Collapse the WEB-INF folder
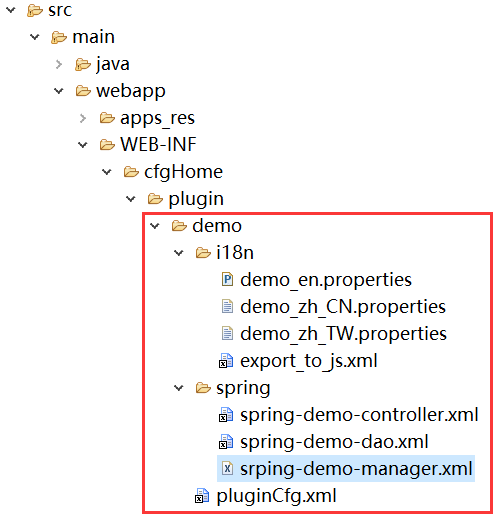 82,145
